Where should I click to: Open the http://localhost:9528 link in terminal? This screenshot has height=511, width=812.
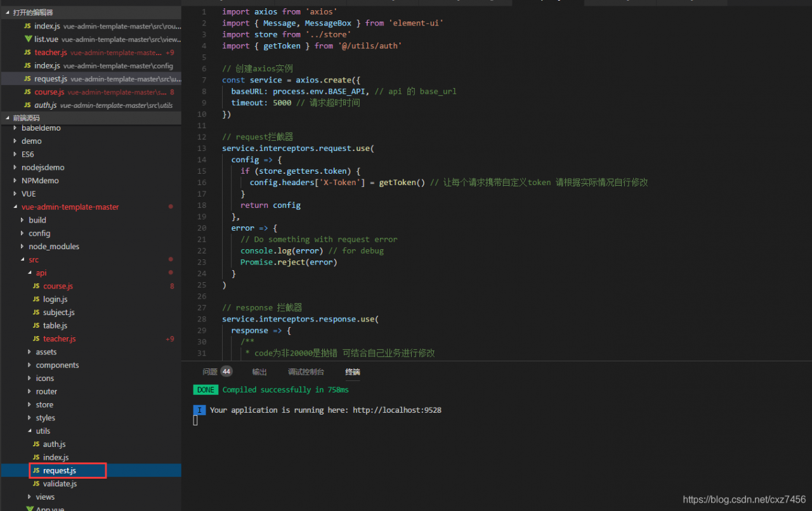[x=397, y=410]
